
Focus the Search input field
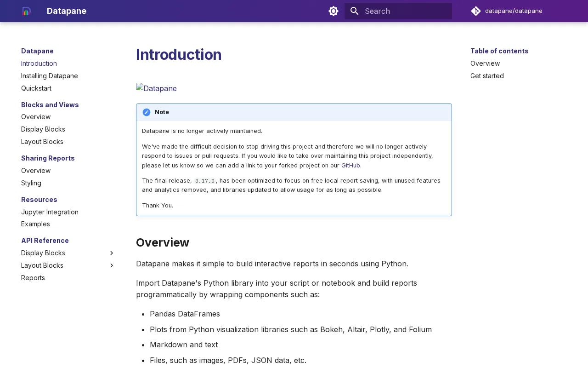[398, 11]
